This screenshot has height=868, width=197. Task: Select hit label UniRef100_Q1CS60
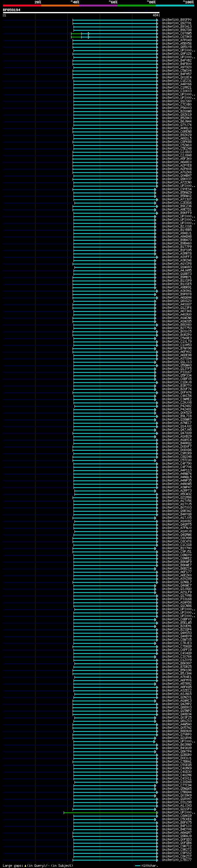coord(176,101)
